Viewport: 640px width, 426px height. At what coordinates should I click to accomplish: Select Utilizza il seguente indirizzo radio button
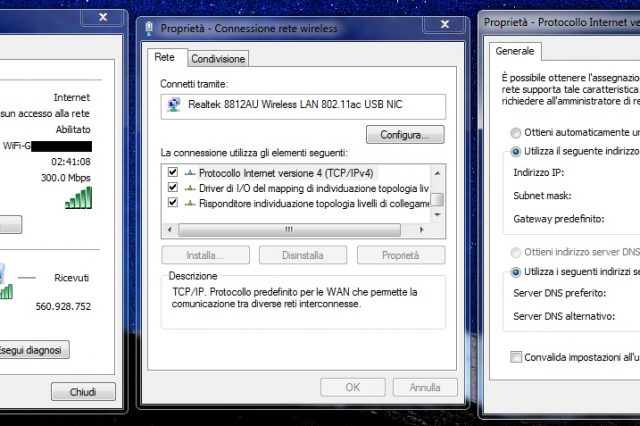[516, 151]
